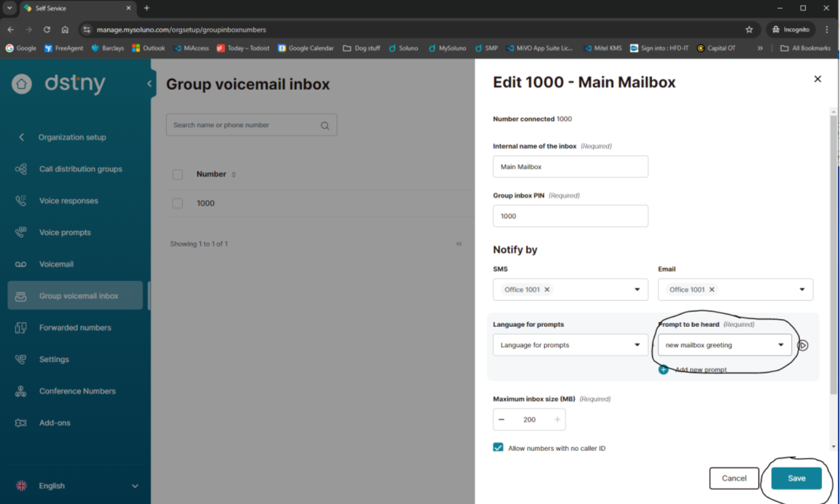Click the Add new prompt plus icon
The image size is (840, 504).
tap(663, 370)
